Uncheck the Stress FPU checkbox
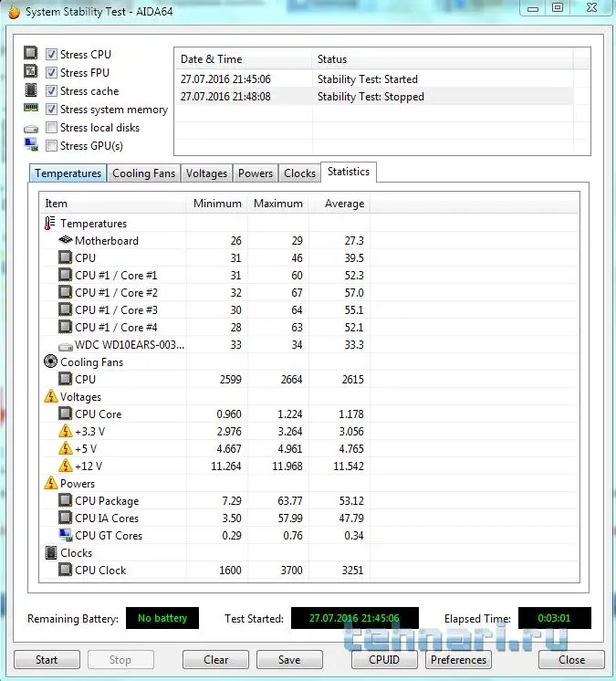This screenshot has width=616, height=681. [51, 72]
